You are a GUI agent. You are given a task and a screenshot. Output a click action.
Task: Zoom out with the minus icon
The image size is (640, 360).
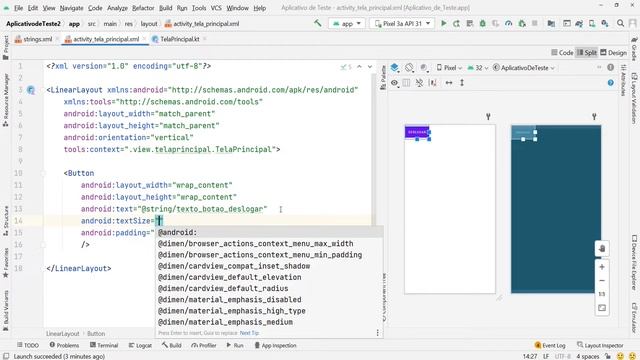tap(602, 281)
